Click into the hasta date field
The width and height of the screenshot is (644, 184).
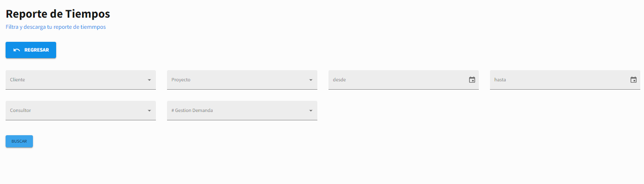pyautogui.click(x=565, y=80)
